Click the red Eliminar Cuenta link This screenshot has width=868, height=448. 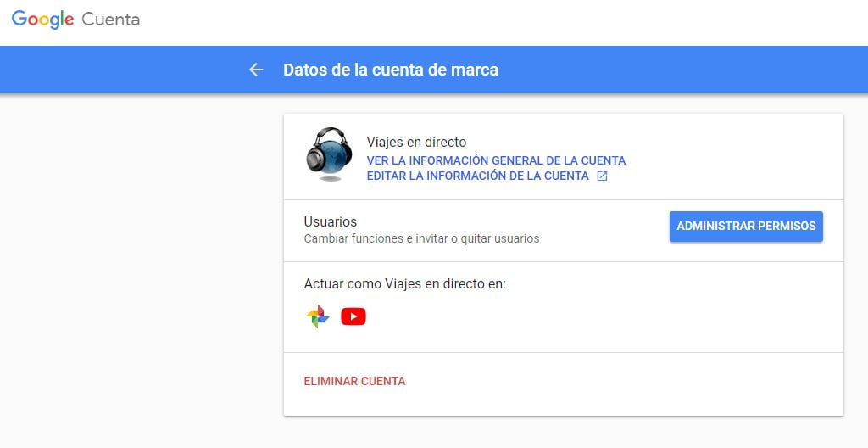[354, 382]
